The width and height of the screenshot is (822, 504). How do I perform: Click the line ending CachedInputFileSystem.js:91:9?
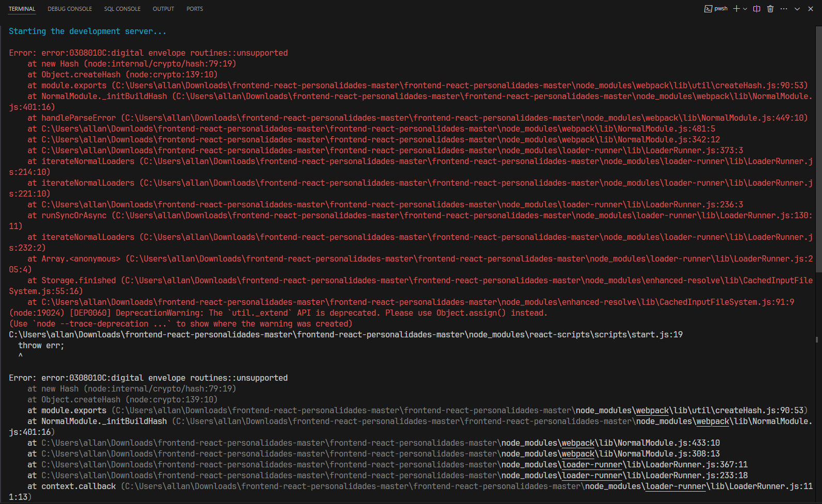(x=411, y=302)
